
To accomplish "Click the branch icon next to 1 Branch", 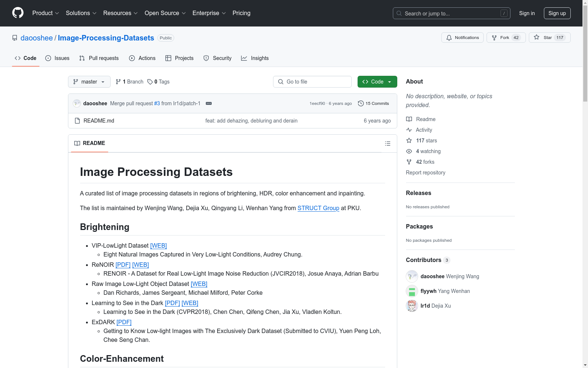I will coord(118,82).
